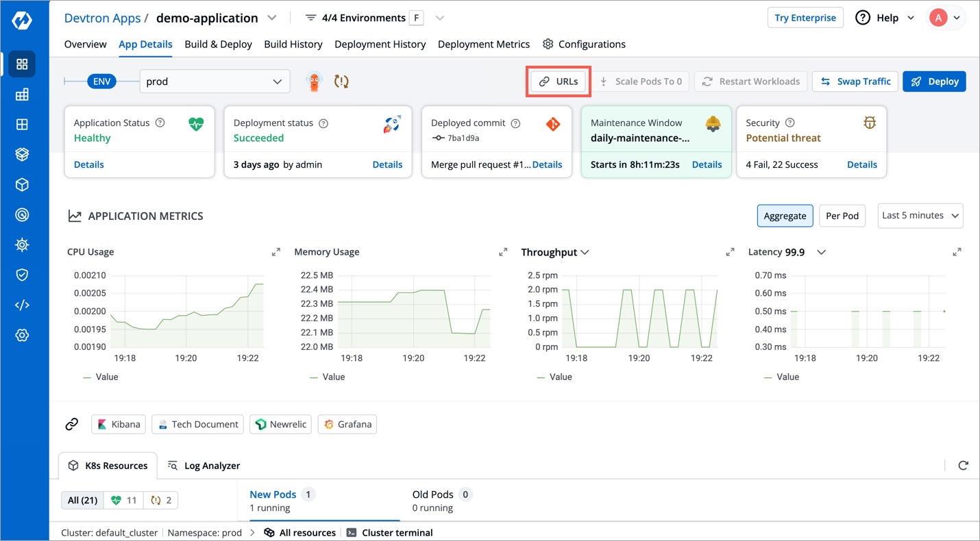Click the blue Deploy button

[x=935, y=81]
